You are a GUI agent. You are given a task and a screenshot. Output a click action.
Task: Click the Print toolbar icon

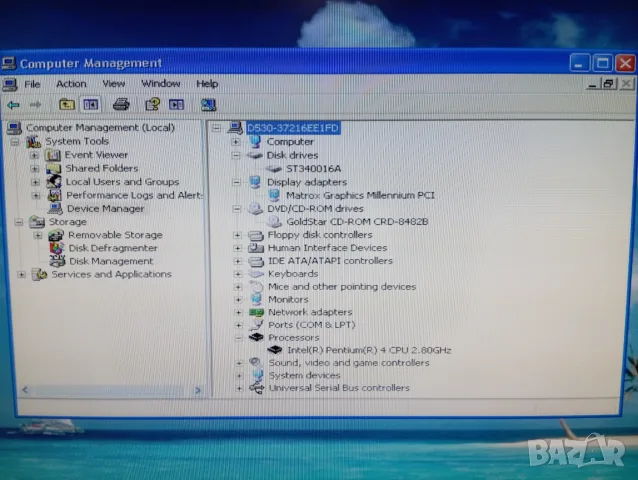[121, 105]
